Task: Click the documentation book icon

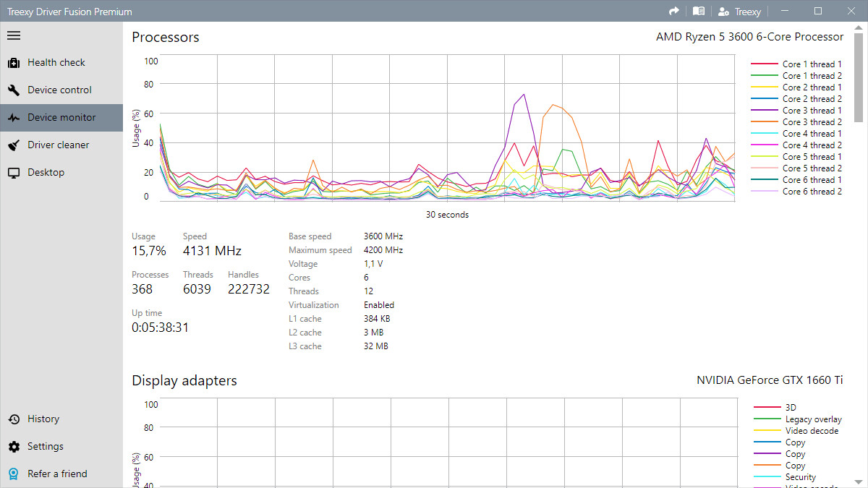Action: coord(698,11)
